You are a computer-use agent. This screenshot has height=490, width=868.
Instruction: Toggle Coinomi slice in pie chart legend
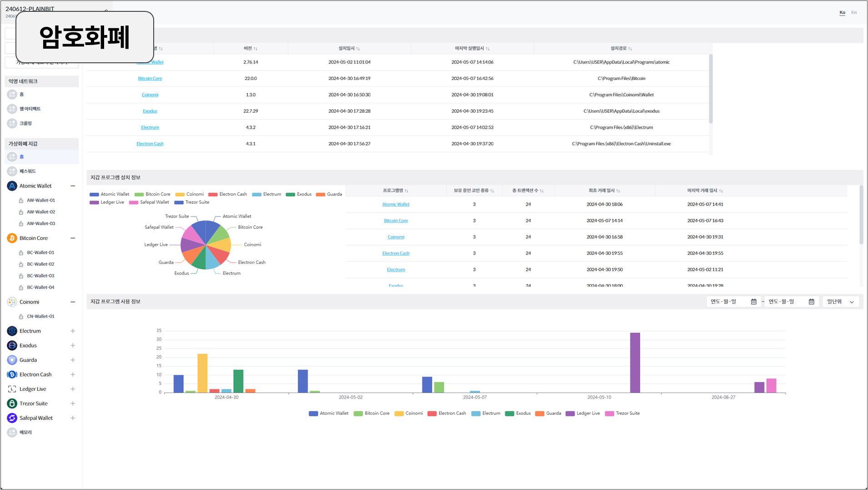[x=190, y=194]
